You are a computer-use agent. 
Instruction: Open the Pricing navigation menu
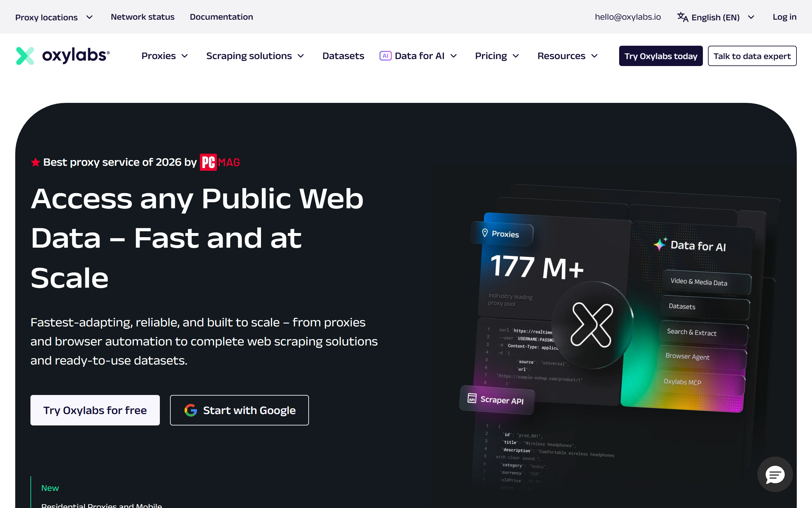tap(497, 56)
